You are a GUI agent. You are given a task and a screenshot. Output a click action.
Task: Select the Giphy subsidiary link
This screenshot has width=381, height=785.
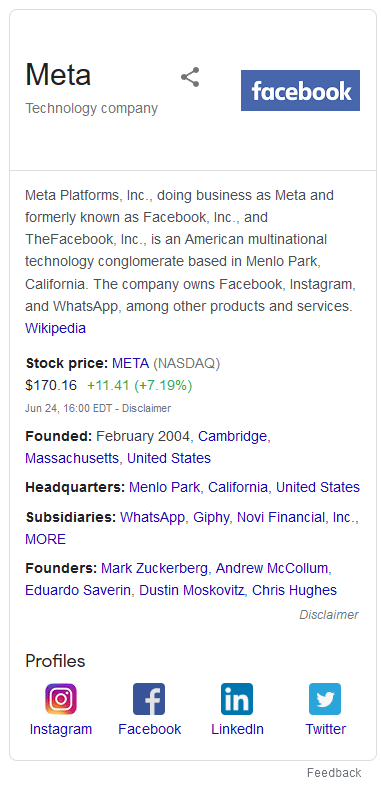click(x=211, y=517)
